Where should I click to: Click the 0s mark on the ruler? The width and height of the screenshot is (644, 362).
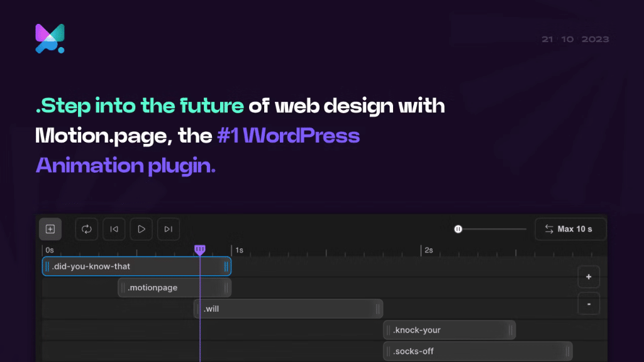coord(50,250)
